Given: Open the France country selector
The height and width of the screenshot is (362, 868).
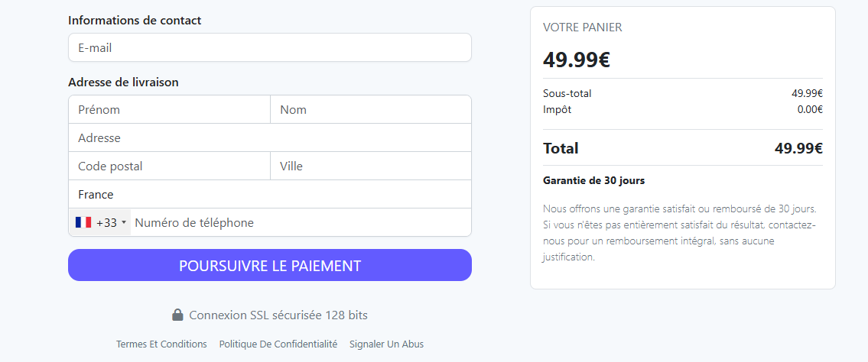Looking at the screenshot, I should pyautogui.click(x=270, y=195).
